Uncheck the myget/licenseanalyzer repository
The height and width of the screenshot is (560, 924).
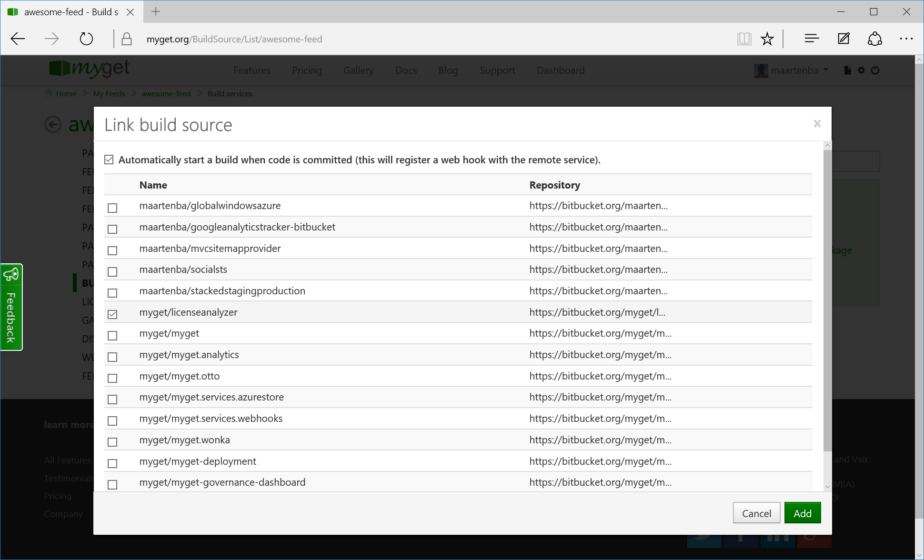click(x=112, y=314)
